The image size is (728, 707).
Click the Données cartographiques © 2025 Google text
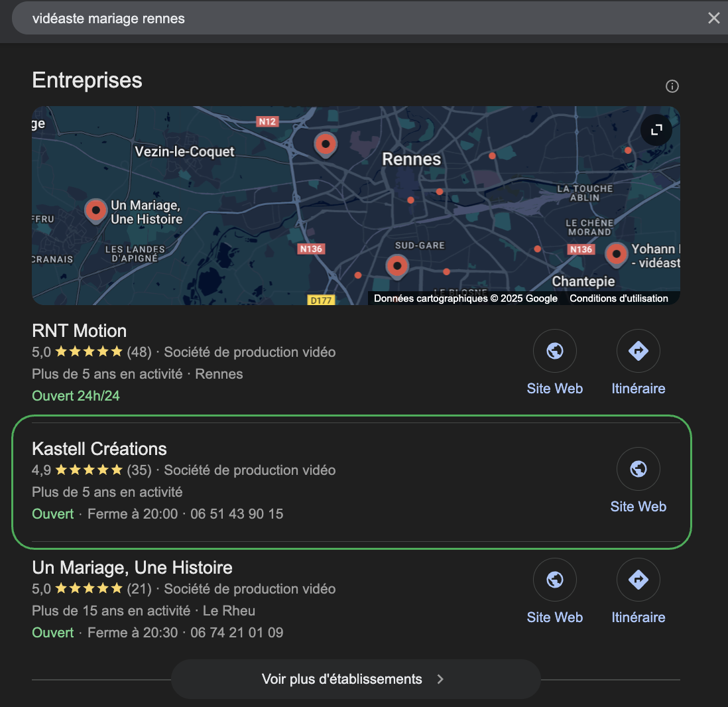[465, 298]
